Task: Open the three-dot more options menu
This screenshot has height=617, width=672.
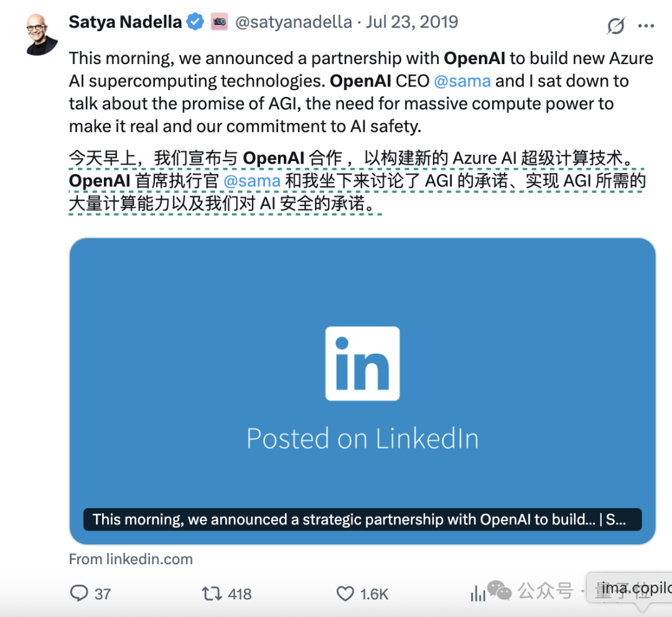Action: (x=646, y=25)
